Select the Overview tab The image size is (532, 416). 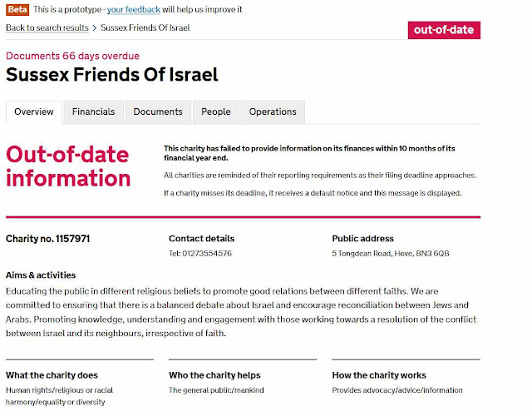34,112
